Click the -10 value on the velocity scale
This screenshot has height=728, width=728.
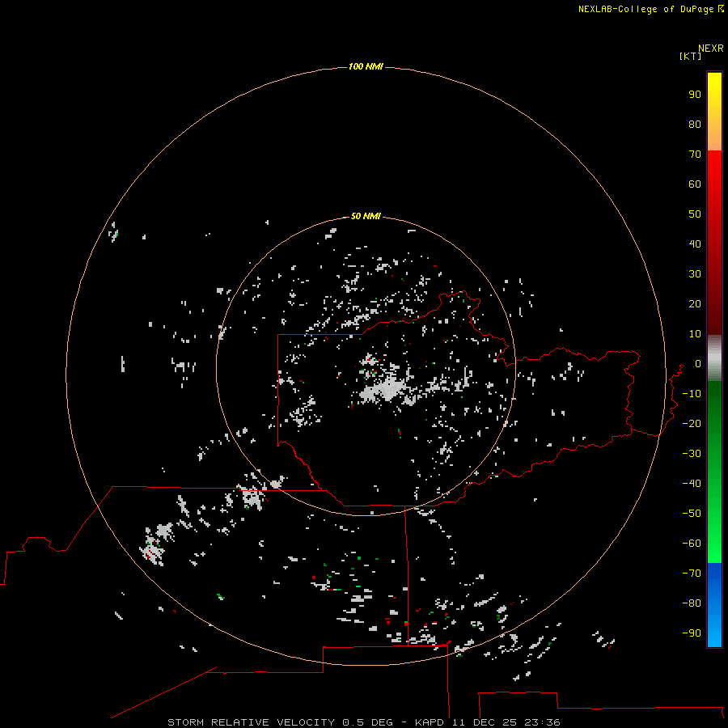pyautogui.click(x=692, y=394)
